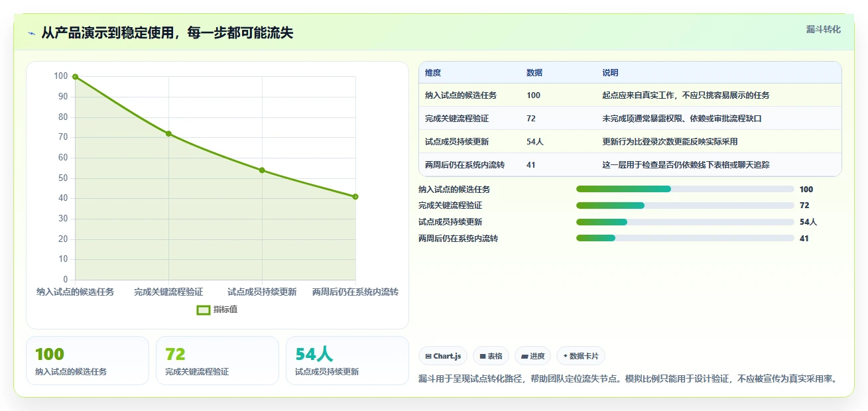Toggle the 指标值 legend swatch

pyautogui.click(x=204, y=310)
